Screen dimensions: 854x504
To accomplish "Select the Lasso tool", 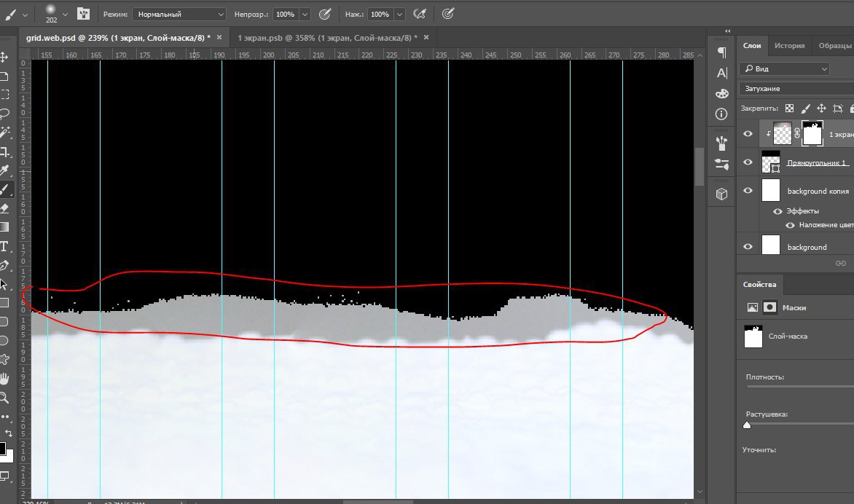I will point(4,113).
